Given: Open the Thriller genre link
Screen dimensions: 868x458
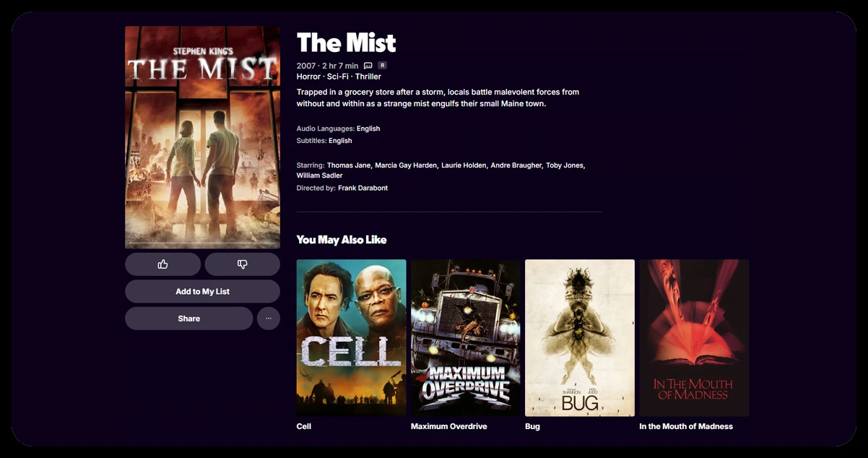Looking at the screenshot, I should pos(368,77).
